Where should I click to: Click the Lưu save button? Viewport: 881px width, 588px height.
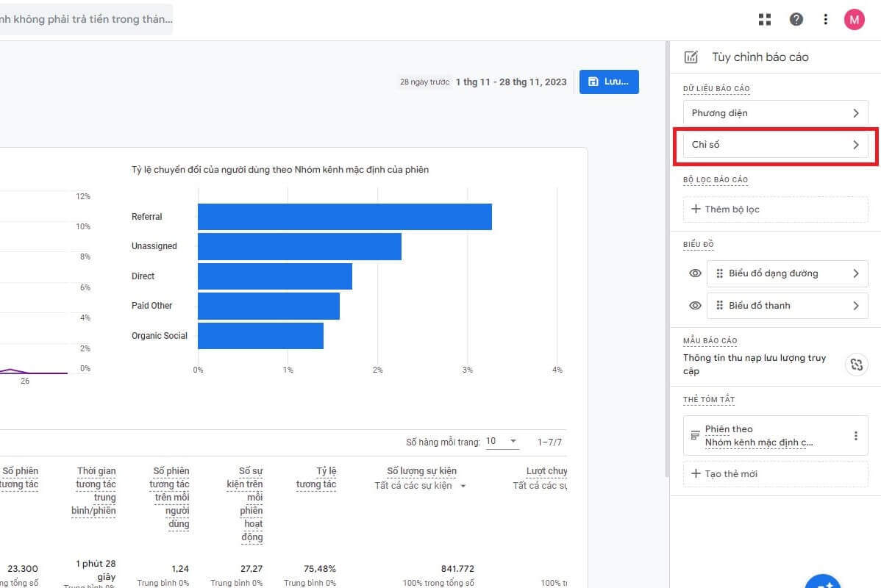(x=609, y=82)
